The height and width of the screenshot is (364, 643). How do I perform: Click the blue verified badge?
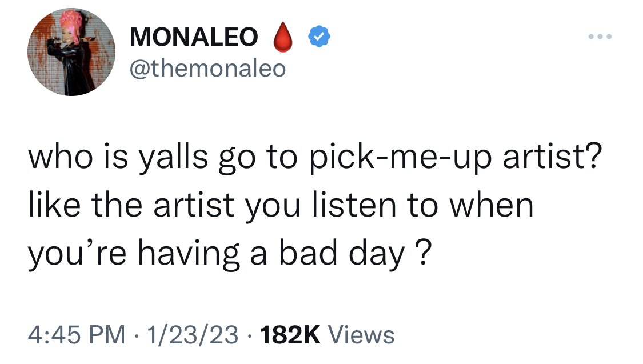click(x=319, y=37)
